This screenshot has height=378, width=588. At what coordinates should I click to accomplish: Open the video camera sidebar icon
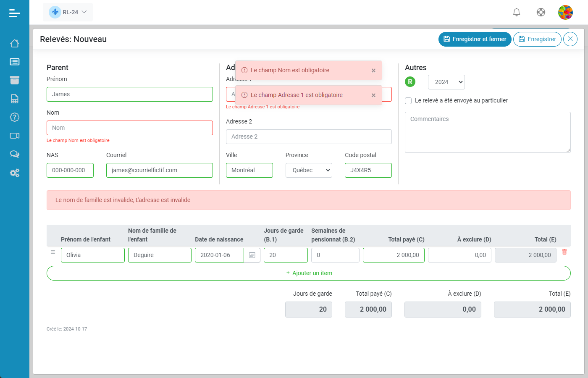click(15, 136)
